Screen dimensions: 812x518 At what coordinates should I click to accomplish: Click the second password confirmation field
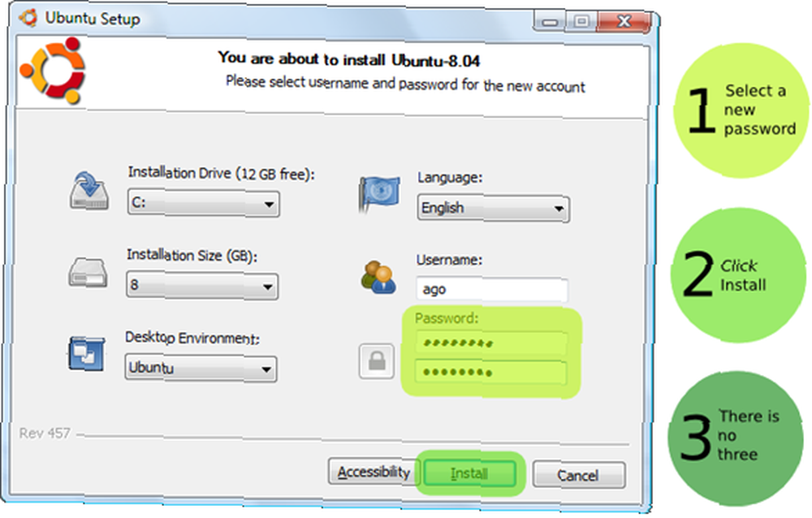pyautogui.click(x=491, y=373)
